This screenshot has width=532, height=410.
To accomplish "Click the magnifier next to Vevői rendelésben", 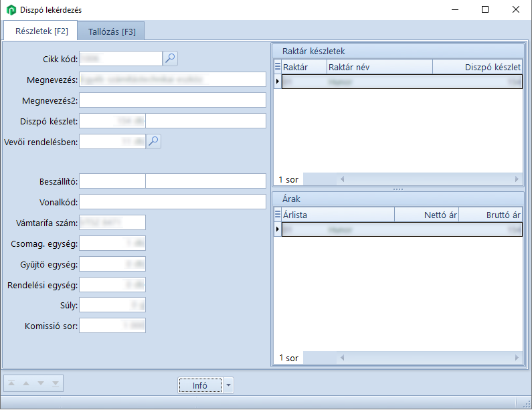I will tap(154, 141).
